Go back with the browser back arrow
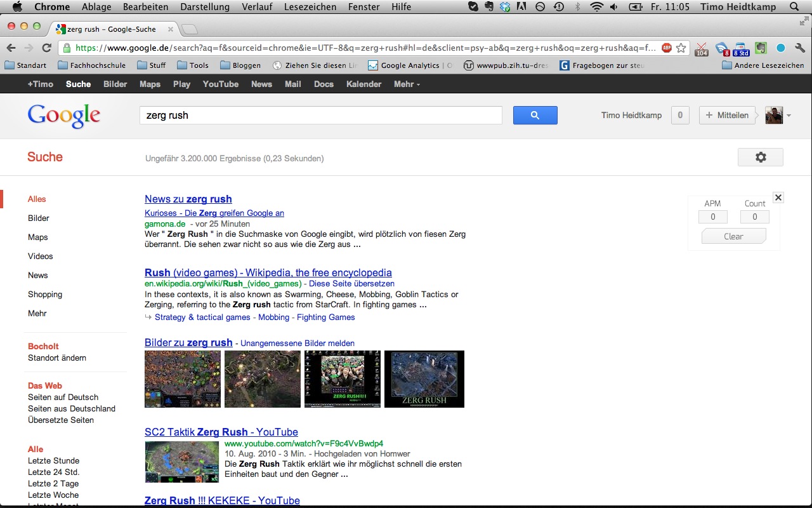Viewport: 812px width, 508px height. pyautogui.click(x=12, y=48)
